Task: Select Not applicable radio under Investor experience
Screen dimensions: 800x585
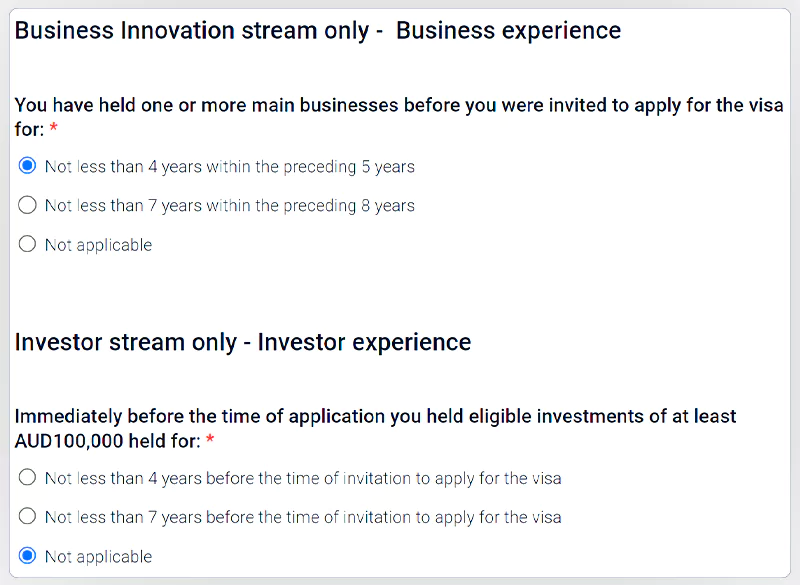Action: coord(28,556)
